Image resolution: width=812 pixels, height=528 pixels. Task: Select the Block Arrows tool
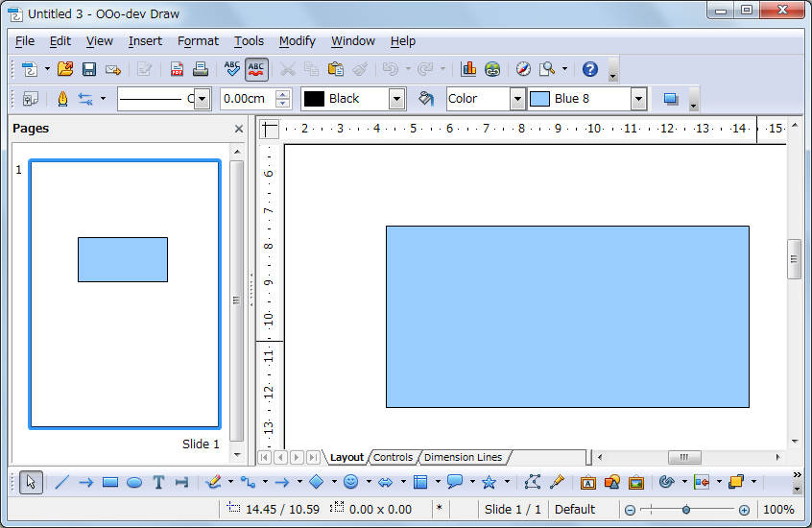tap(385, 483)
